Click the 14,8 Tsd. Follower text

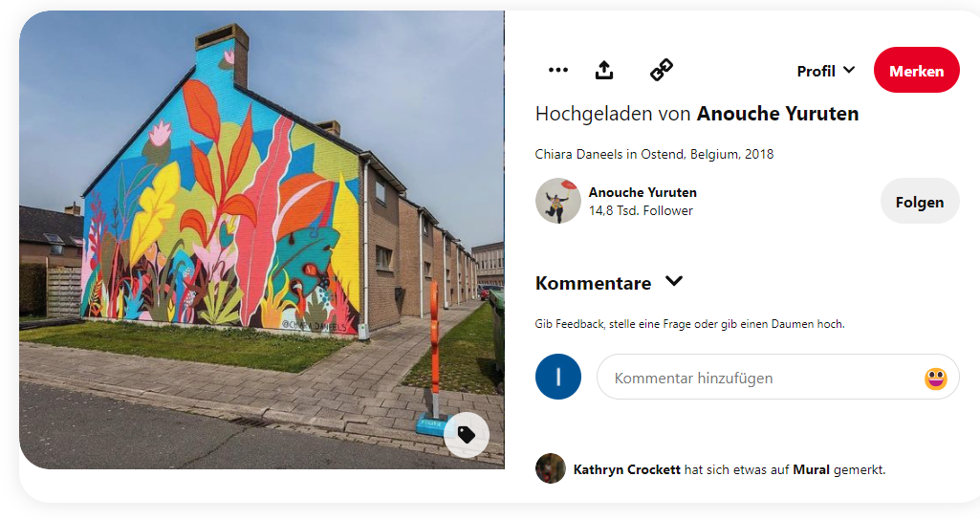(x=641, y=210)
